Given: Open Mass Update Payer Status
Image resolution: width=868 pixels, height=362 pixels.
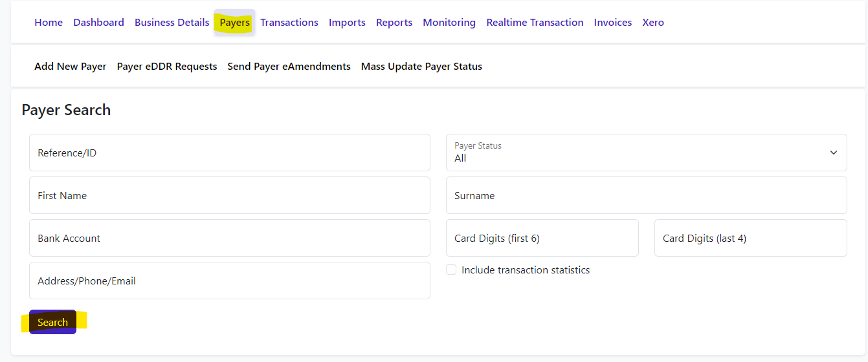Looking at the screenshot, I should [421, 67].
